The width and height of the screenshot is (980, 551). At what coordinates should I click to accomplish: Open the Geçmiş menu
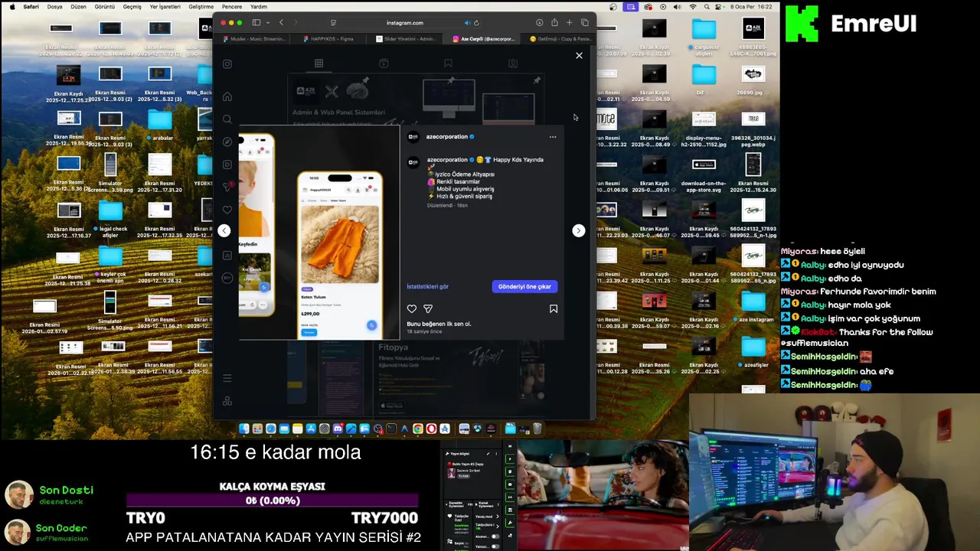(132, 7)
